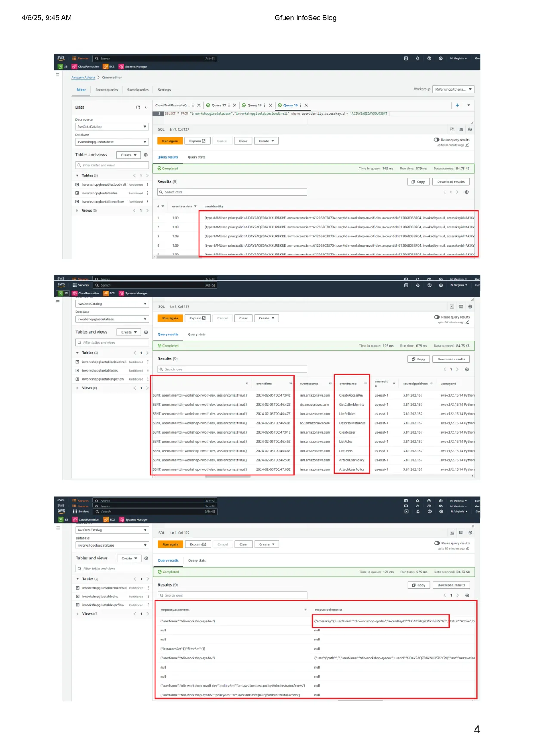Expand irworkshopgluetablecloudtrail table, top screenshot
The height and width of the screenshot is (756, 534).
pyautogui.click(x=77, y=184)
